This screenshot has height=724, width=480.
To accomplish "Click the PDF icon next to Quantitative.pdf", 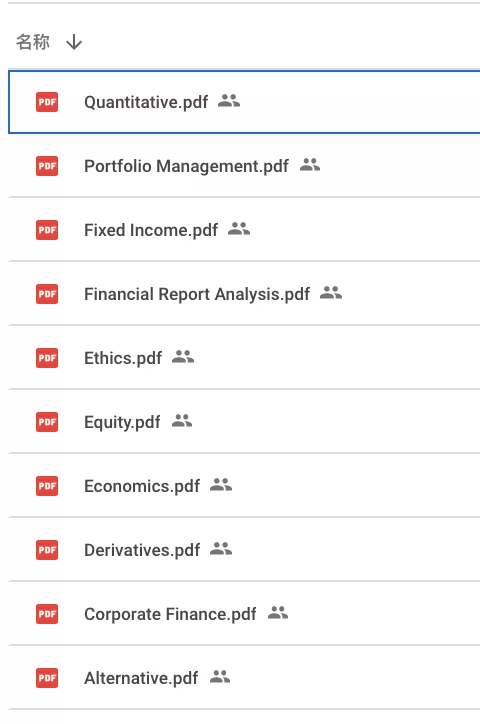I will pos(47,102).
